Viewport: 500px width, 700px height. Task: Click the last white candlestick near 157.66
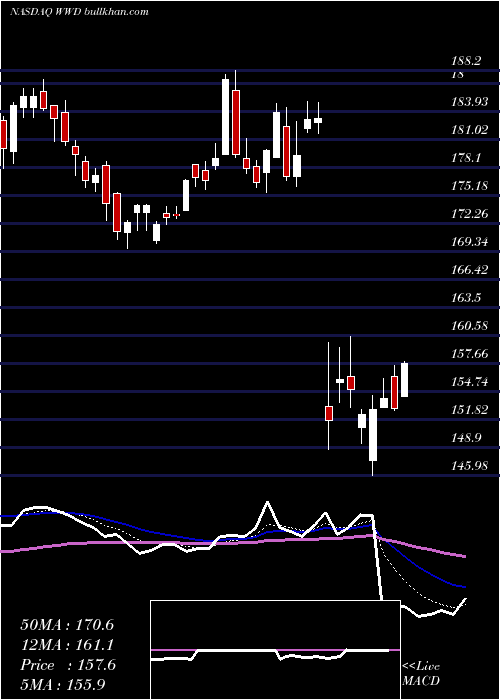point(404,379)
